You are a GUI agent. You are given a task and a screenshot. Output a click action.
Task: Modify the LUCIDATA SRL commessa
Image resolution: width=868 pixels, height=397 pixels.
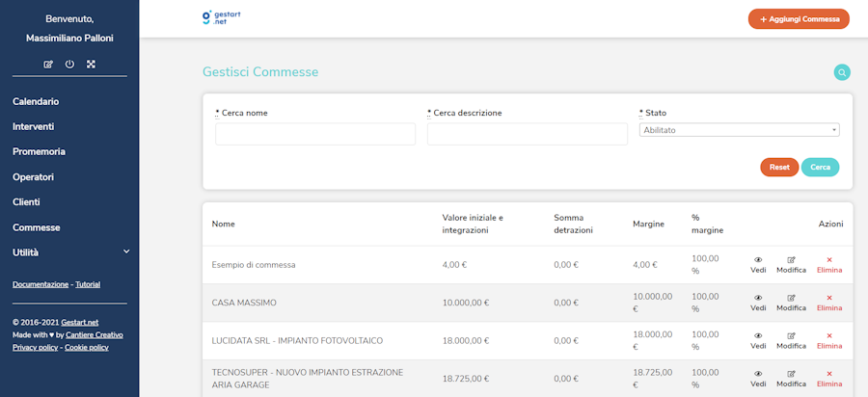pyautogui.click(x=791, y=340)
